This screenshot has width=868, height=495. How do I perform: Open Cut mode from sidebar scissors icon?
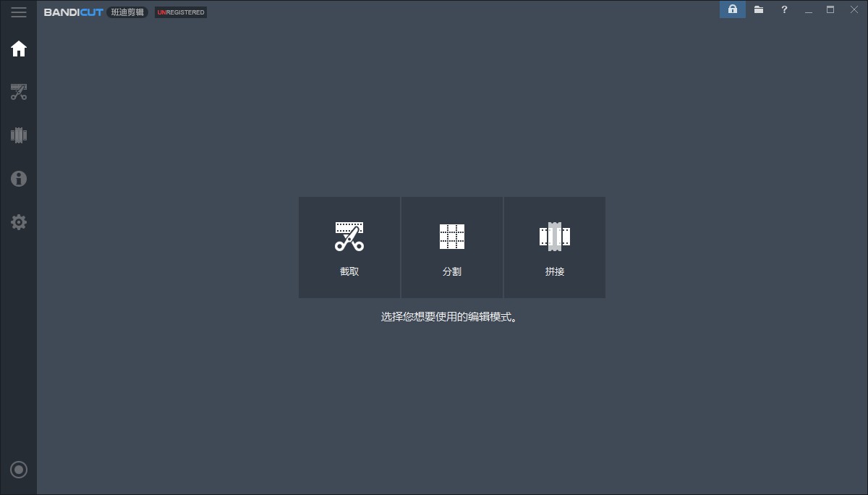pyautogui.click(x=19, y=92)
